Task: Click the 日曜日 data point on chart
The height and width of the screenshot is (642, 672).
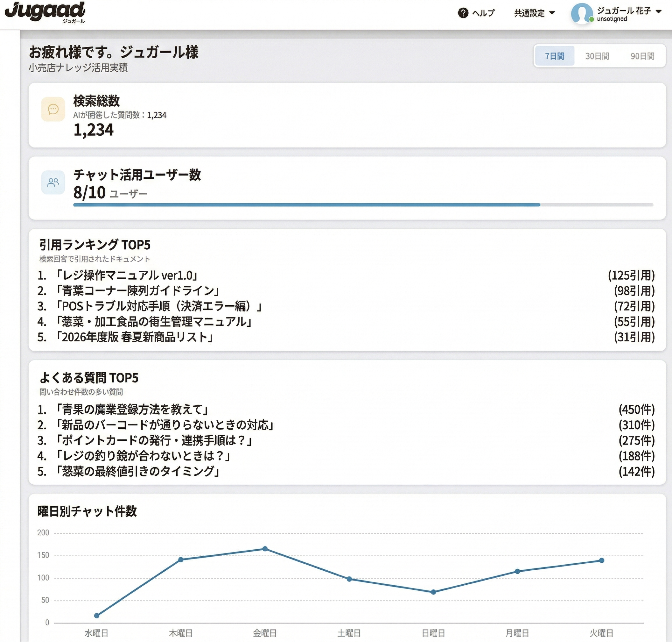Action: (433, 592)
